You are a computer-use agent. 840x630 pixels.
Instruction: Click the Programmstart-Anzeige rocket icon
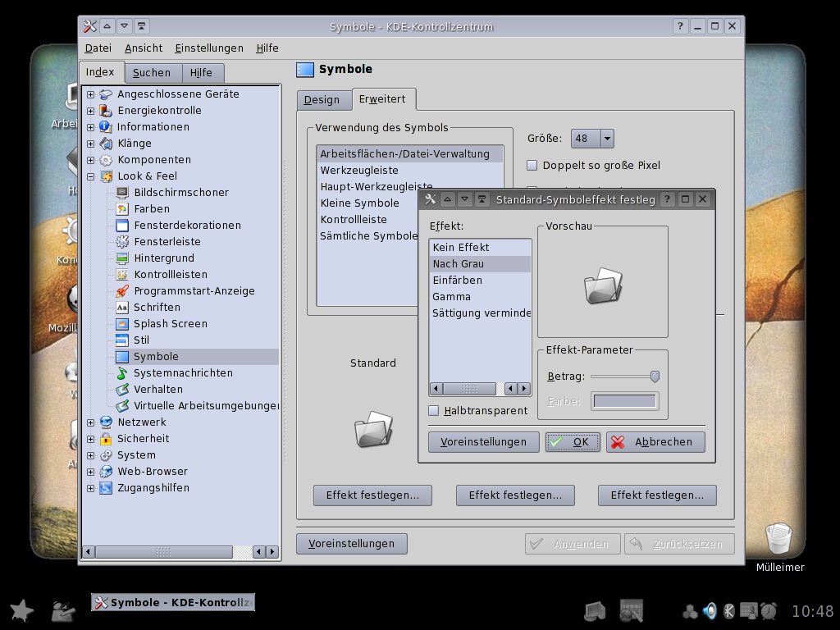[122, 291]
